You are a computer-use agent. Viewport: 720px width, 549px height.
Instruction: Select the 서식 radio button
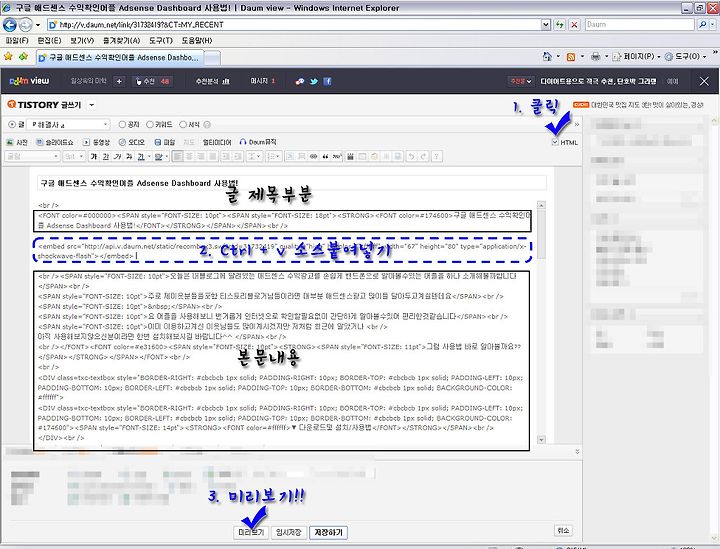point(183,124)
